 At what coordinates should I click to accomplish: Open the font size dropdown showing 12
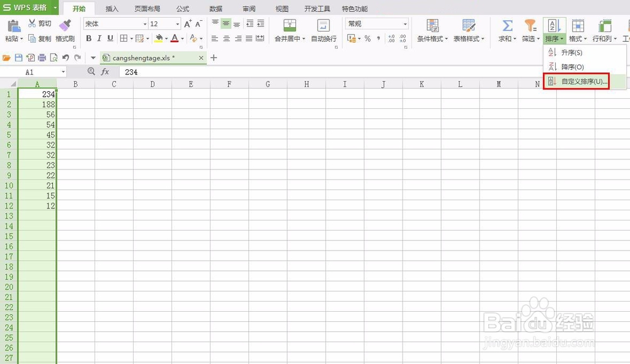click(x=178, y=24)
